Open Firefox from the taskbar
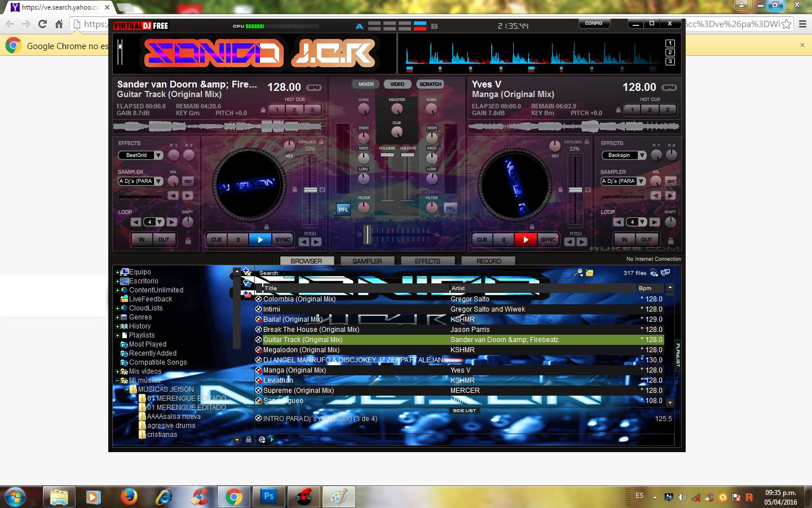The width and height of the screenshot is (812, 508). click(x=129, y=497)
